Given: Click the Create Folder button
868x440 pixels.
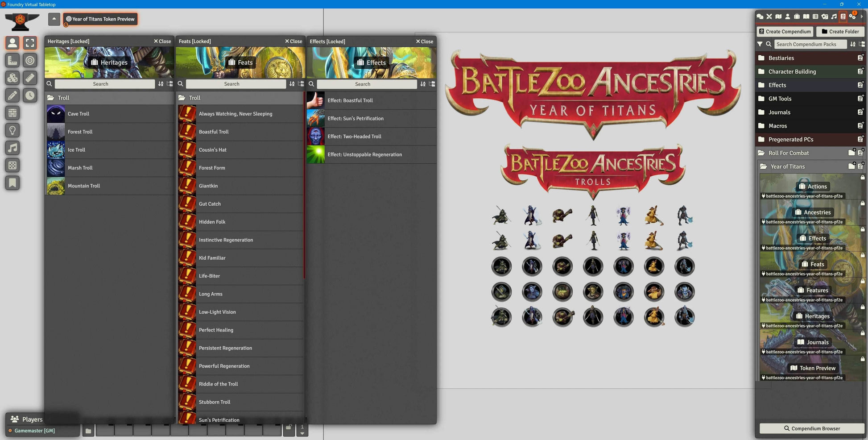Looking at the screenshot, I should pos(841,31).
